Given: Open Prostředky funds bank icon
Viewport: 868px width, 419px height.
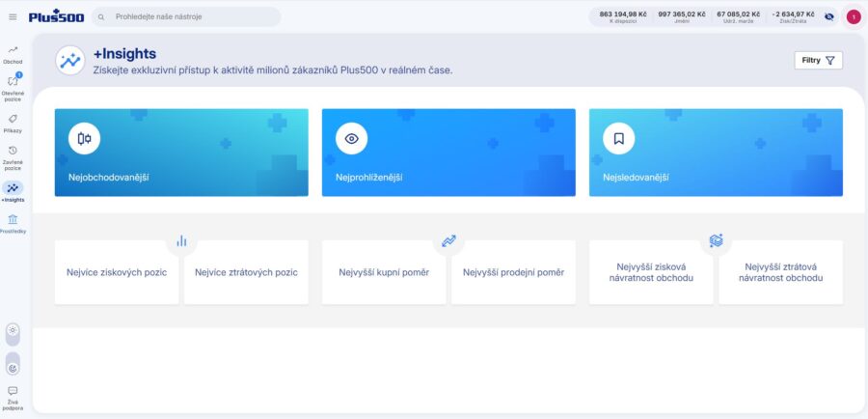Looking at the screenshot, I should tap(13, 219).
